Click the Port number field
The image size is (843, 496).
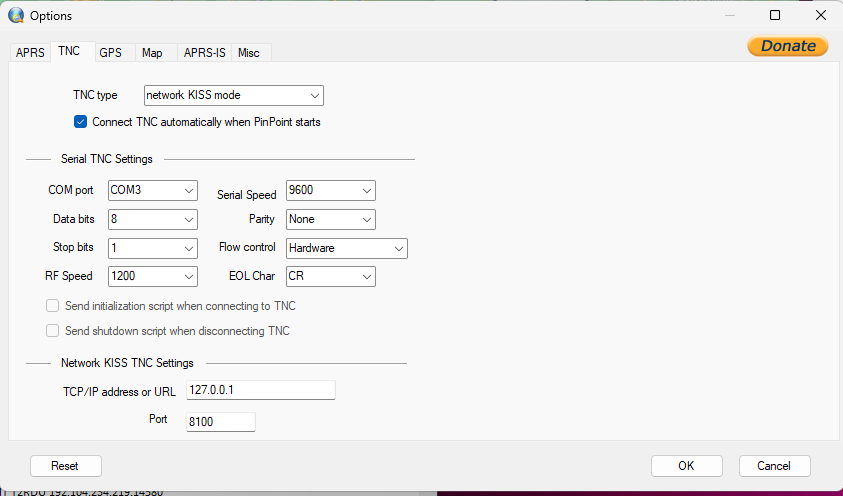[221, 423]
